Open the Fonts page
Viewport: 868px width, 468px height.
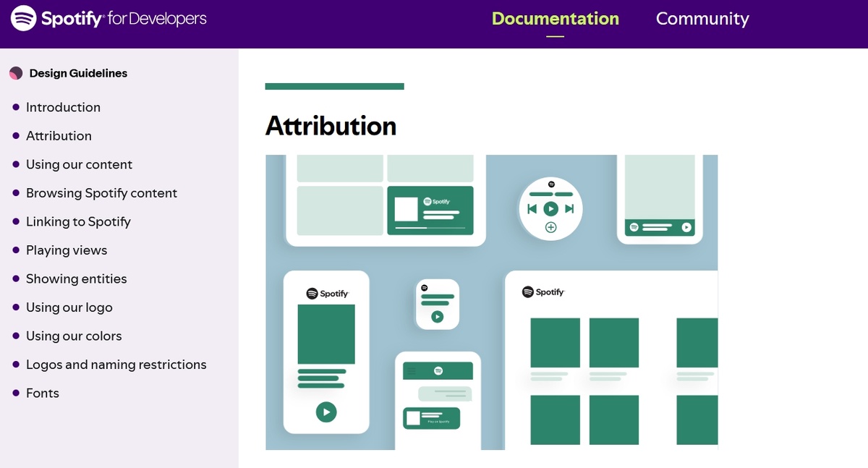43,393
